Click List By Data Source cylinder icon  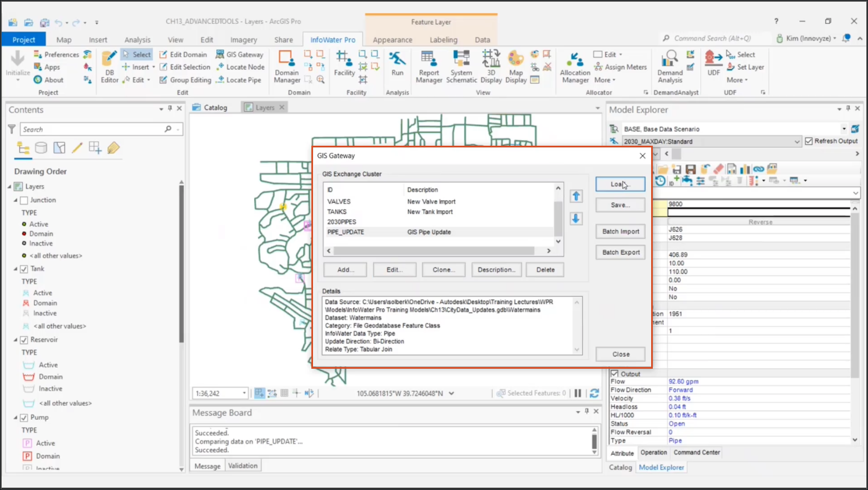(x=41, y=148)
